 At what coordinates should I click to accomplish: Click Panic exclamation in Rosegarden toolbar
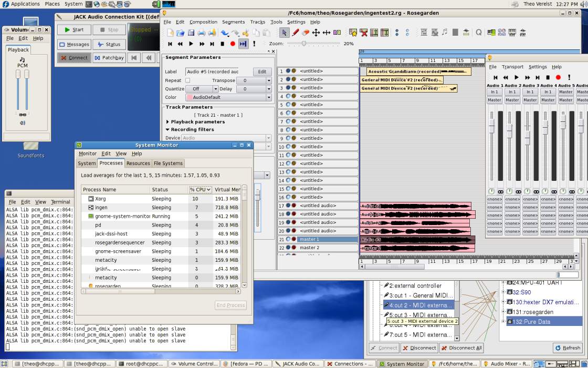click(254, 44)
